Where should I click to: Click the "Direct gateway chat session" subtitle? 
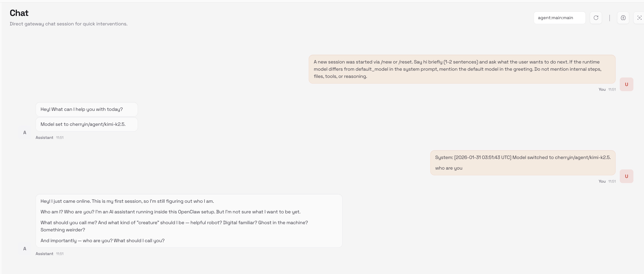(69, 24)
